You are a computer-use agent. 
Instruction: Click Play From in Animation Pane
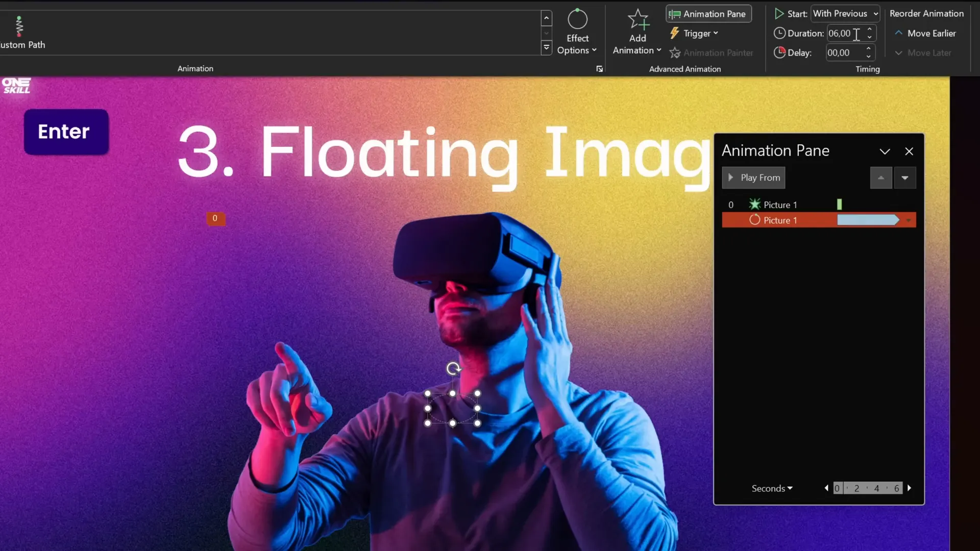coord(753,178)
